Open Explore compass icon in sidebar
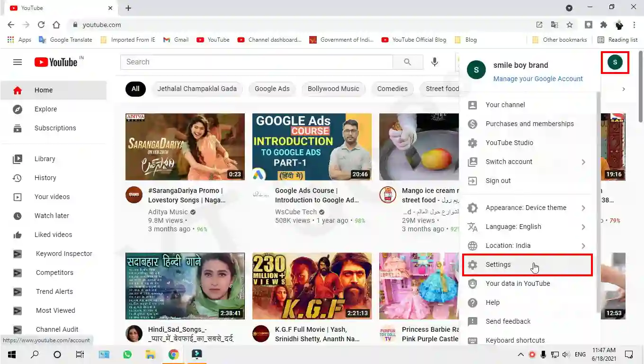The width and height of the screenshot is (644, 364). point(18,109)
